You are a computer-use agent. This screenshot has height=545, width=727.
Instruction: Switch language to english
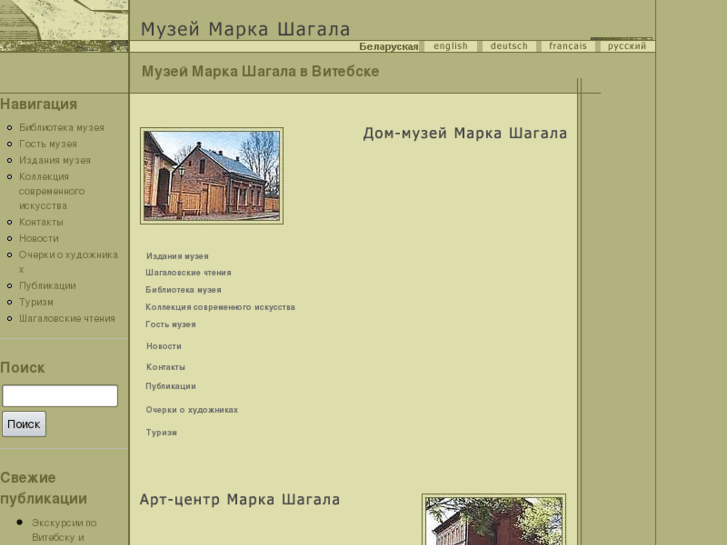click(x=450, y=46)
